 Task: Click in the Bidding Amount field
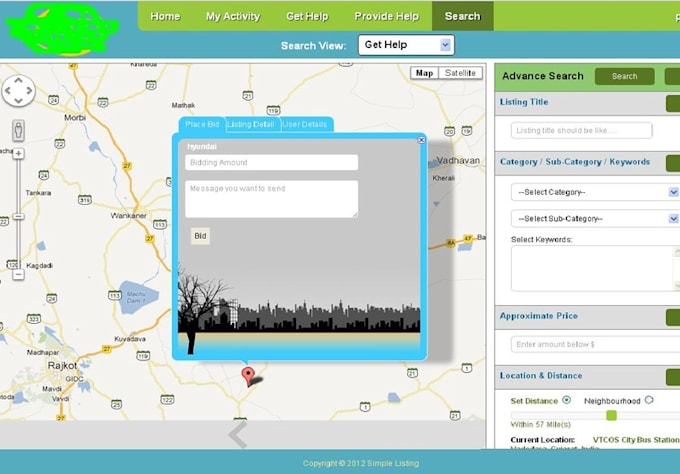271,163
